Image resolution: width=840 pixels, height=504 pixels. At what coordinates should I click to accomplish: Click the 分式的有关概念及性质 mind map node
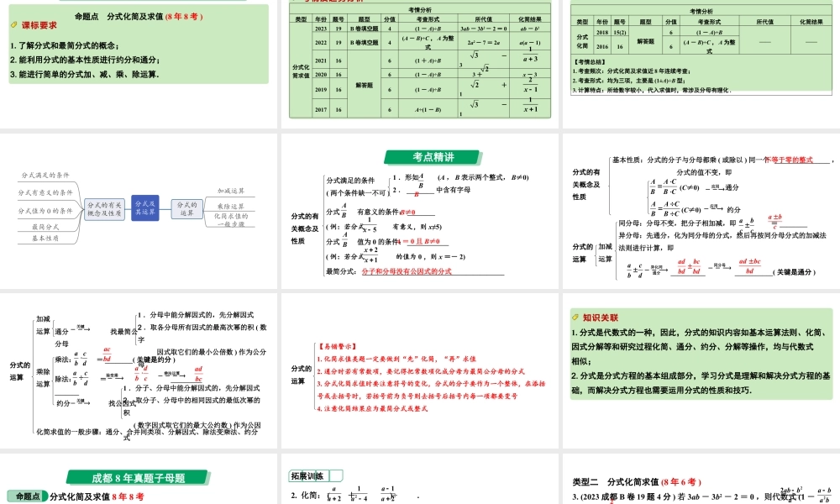pos(105,209)
